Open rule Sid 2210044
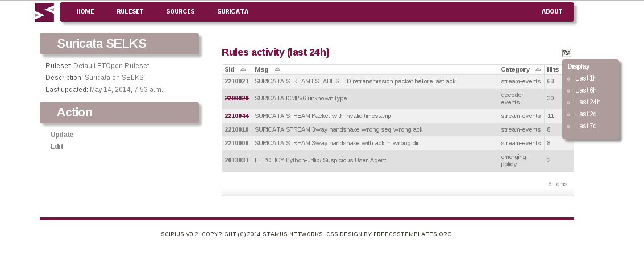Viewport: 644px width, 256px height. (x=236, y=116)
